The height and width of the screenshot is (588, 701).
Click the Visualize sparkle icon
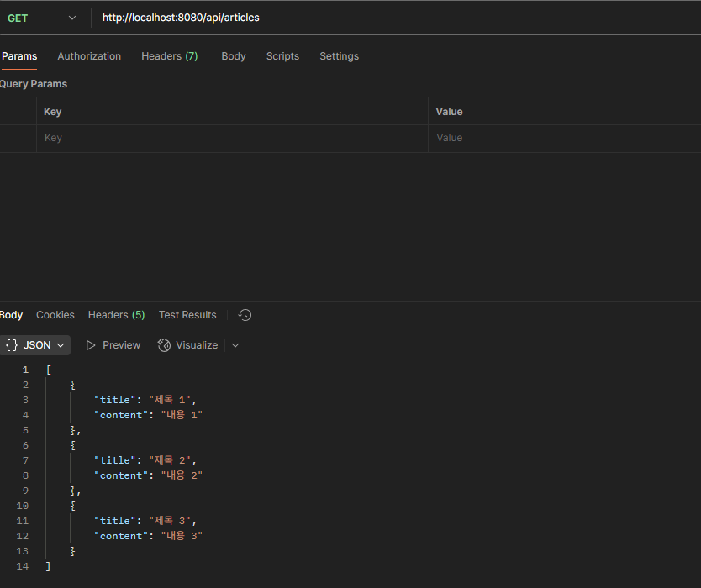164,345
